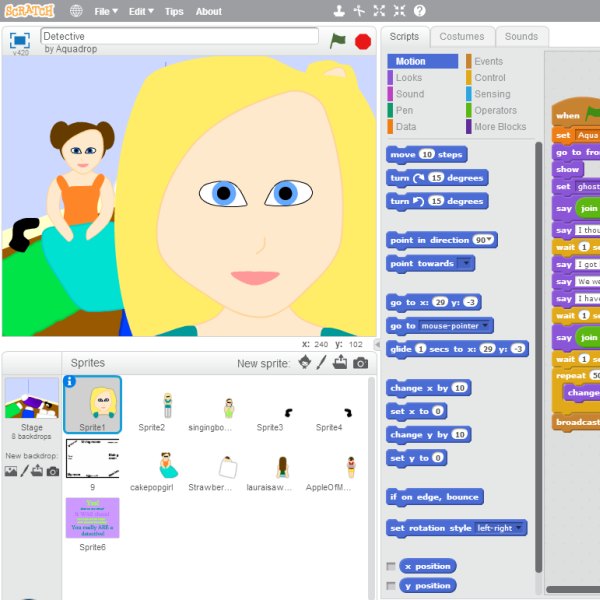Open the point towards dropdown
This screenshot has height=600, width=600.
pyautogui.click(x=466, y=263)
